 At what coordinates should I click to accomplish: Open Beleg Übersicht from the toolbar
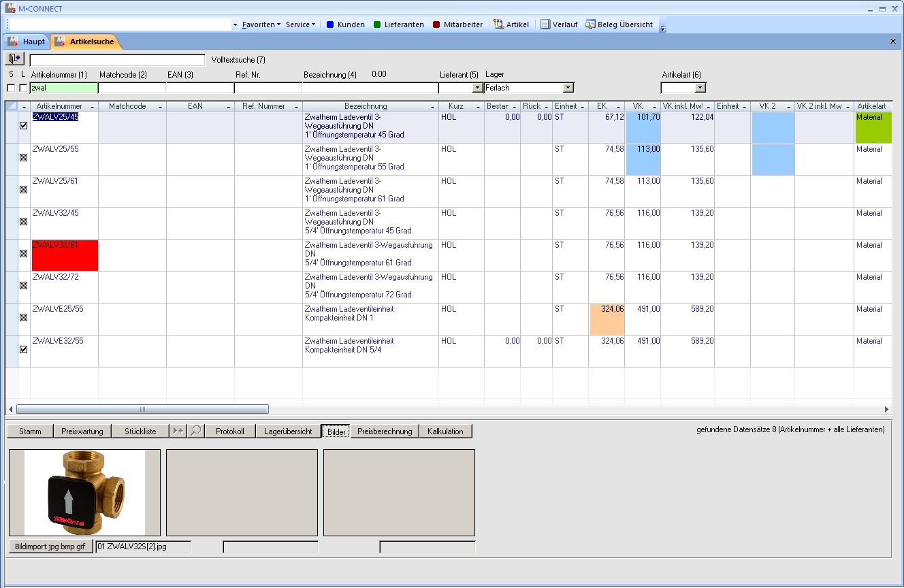click(619, 24)
